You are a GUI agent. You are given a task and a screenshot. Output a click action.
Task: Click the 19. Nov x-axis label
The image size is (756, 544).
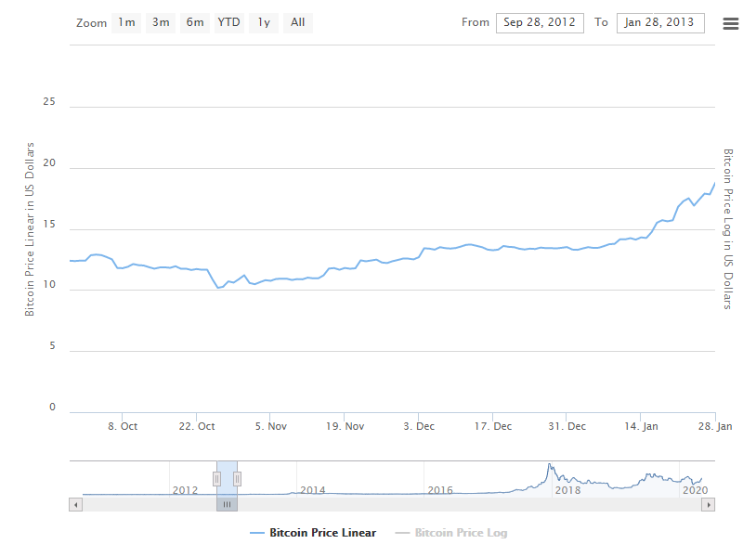(345, 426)
